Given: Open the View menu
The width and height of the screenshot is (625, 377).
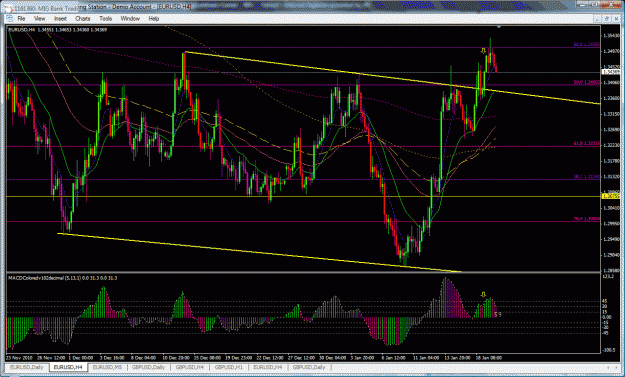Looking at the screenshot, I should point(39,18).
